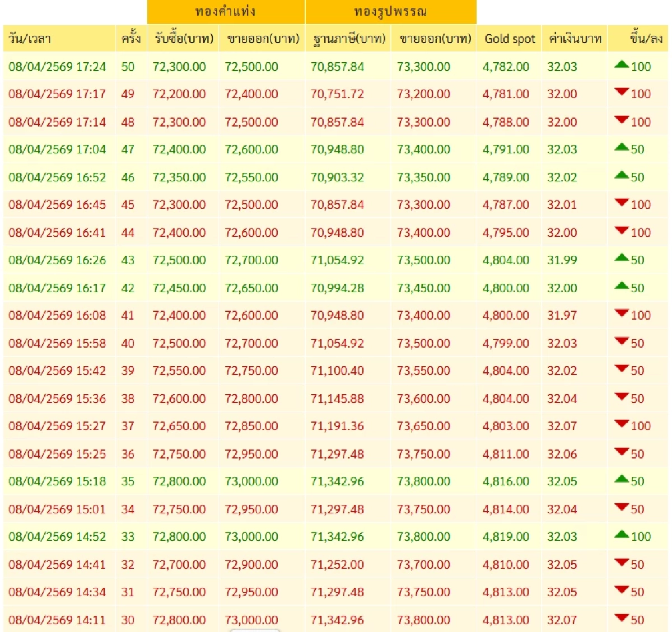Click the green up arrow in row 43
The height and width of the screenshot is (632, 672).
coord(621,259)
